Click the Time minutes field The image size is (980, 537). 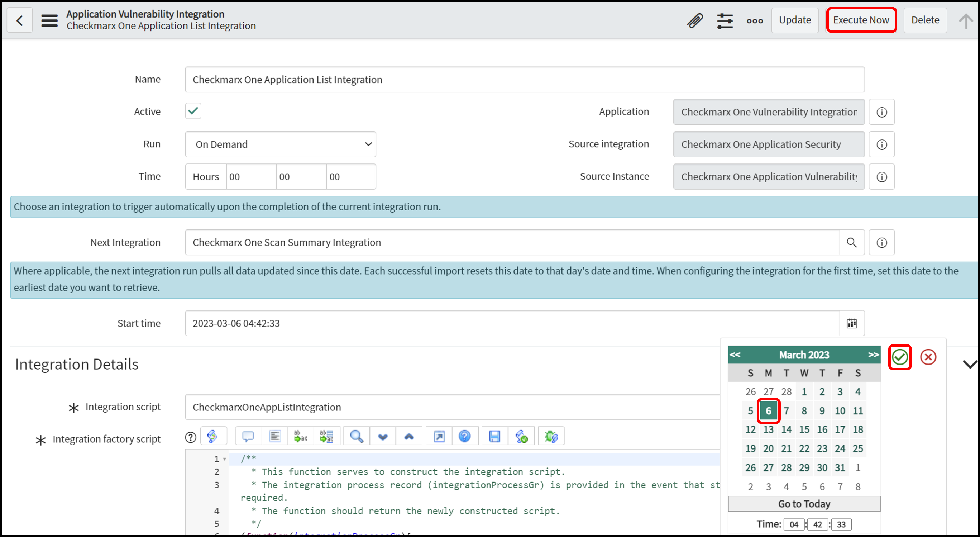(x=301, y=177)
